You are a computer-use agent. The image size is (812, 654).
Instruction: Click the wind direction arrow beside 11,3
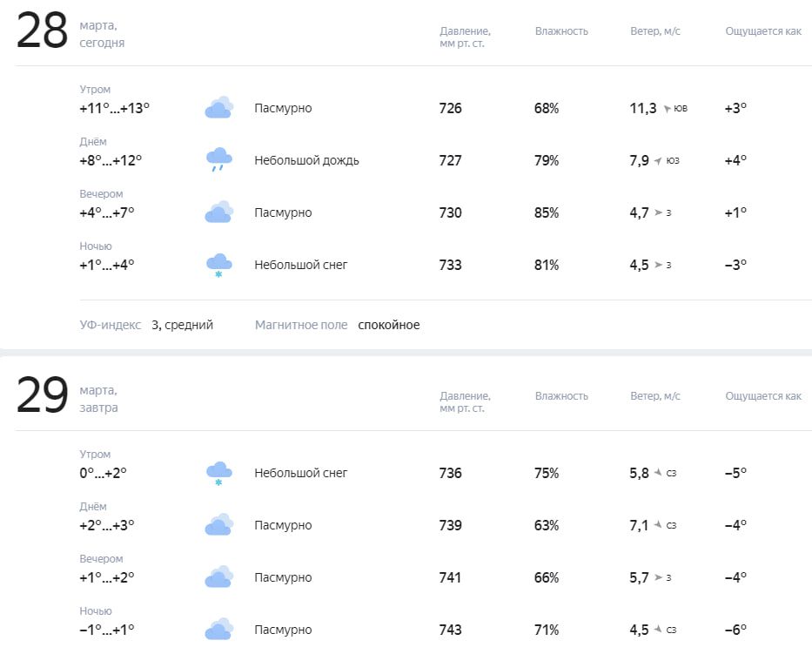[667, 109]
